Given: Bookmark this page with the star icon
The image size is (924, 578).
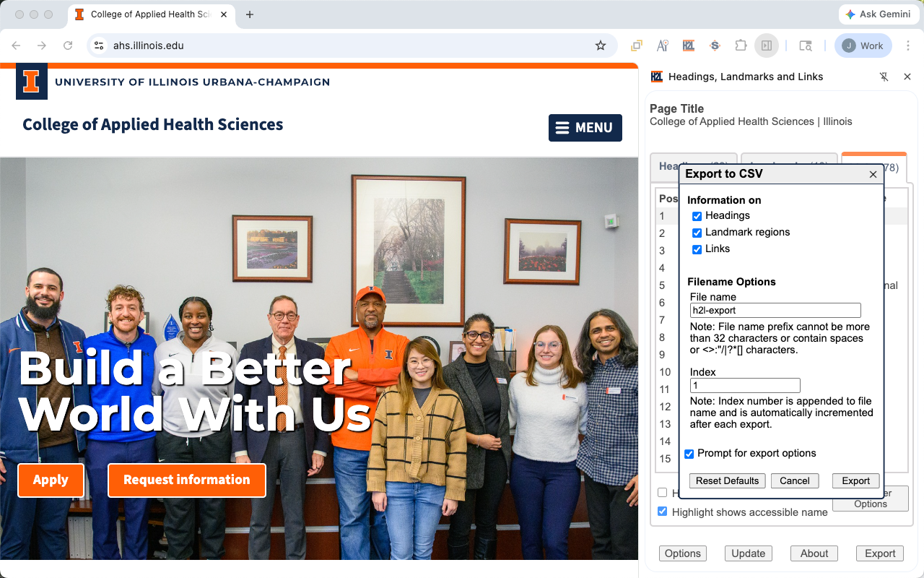Looking at the screenshot, I should [601, 46].
